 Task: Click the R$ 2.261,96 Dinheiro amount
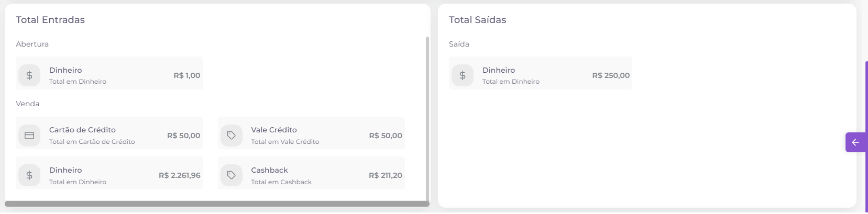tap(180, 175)
